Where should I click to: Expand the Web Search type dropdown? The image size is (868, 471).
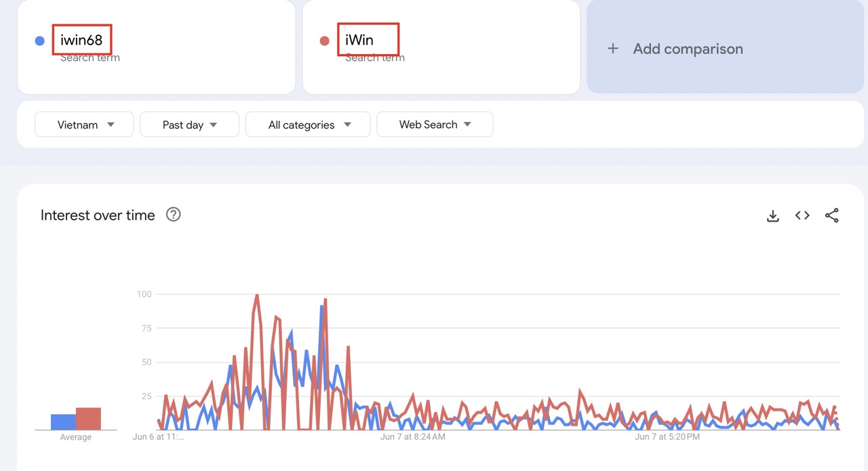coord(435,125)
